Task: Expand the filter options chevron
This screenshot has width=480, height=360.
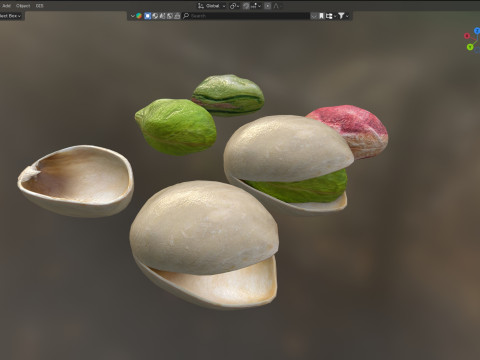Action: (x=347, y=16)
